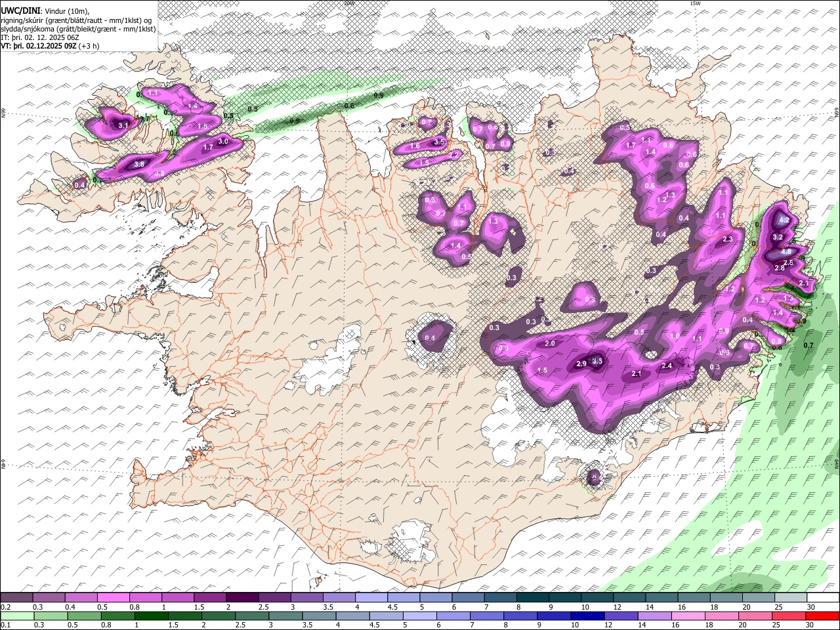Click the lower-row light pink swatch labeled 16
The image size is (840, 630).
tap(688, 616)
